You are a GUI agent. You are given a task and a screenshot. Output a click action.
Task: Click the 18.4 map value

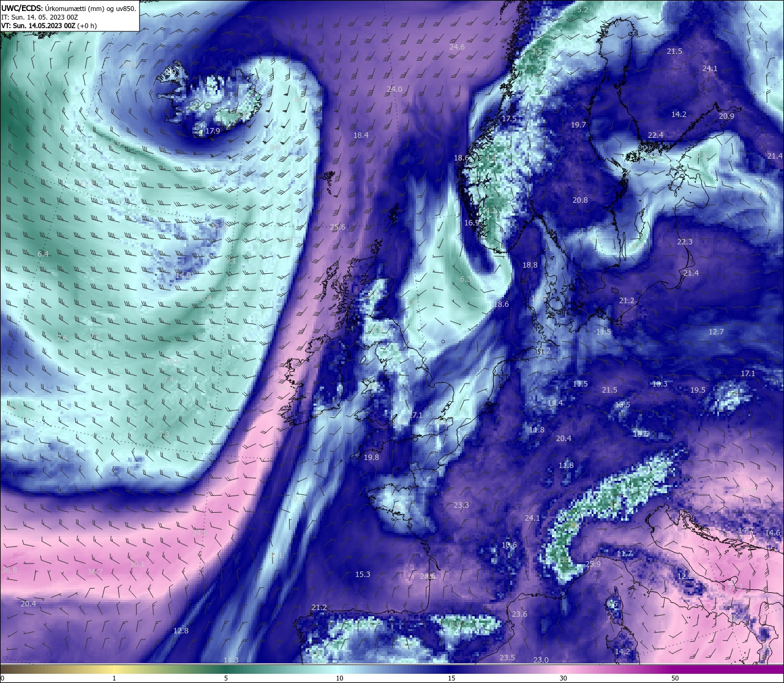tap(361, 135)
